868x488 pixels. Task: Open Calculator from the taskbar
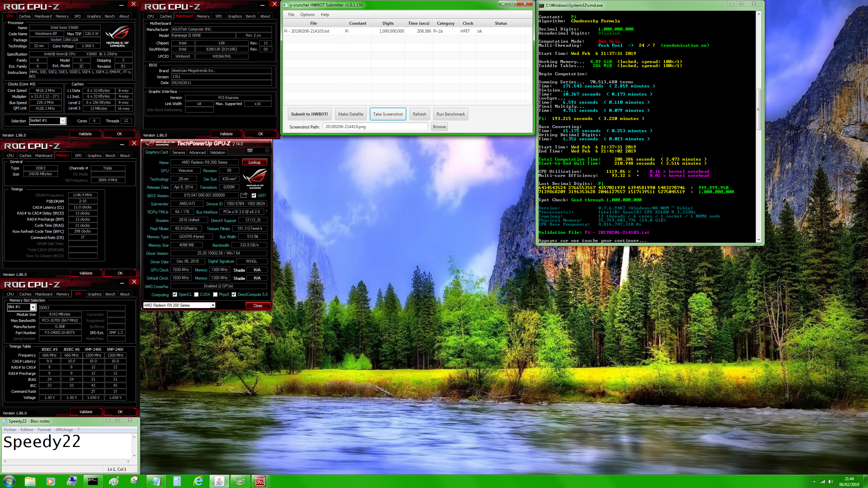(177, 481)
